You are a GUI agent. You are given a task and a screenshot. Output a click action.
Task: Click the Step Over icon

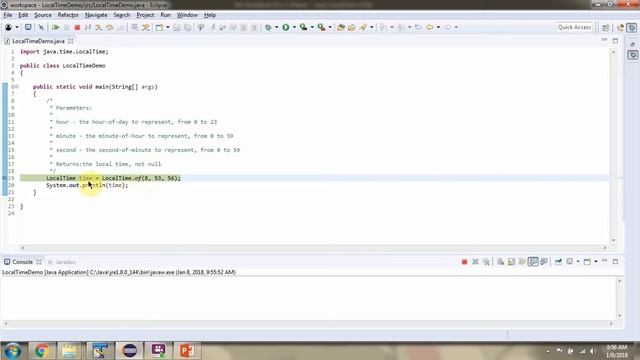pyautogui.click(x=110, y=27)
